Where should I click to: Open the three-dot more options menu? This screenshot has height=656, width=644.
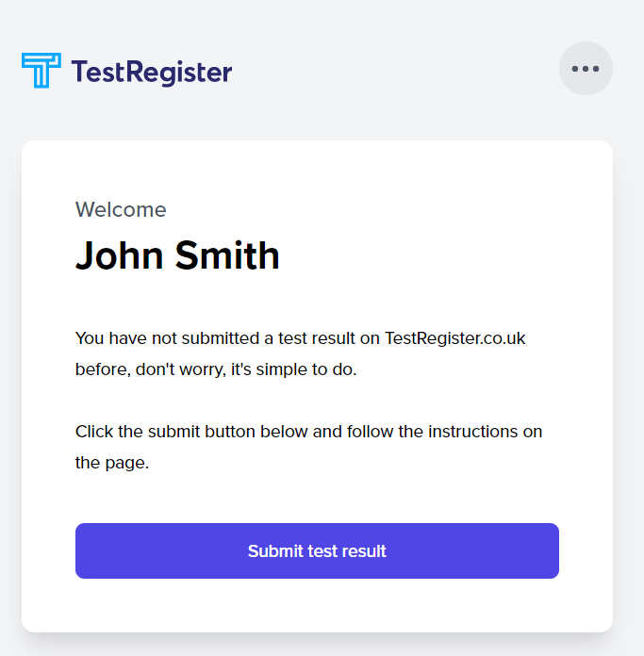point(586,68)
